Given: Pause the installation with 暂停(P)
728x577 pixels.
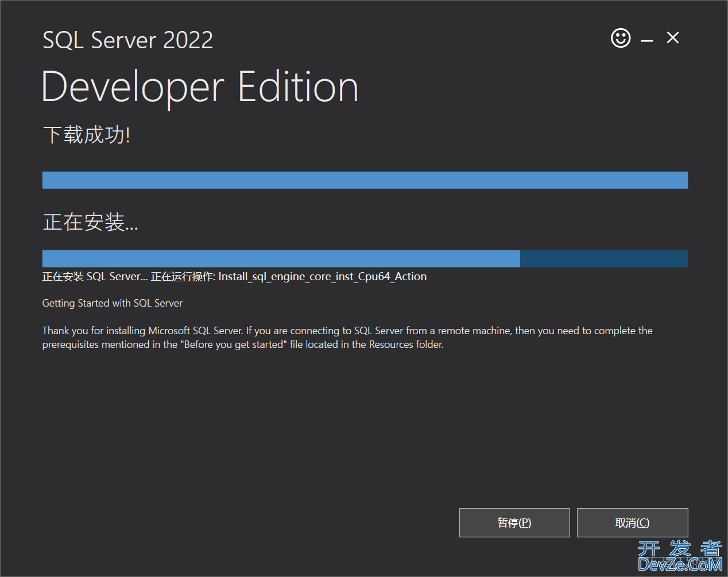Looking at the screenshot, I should click(514, 522).
